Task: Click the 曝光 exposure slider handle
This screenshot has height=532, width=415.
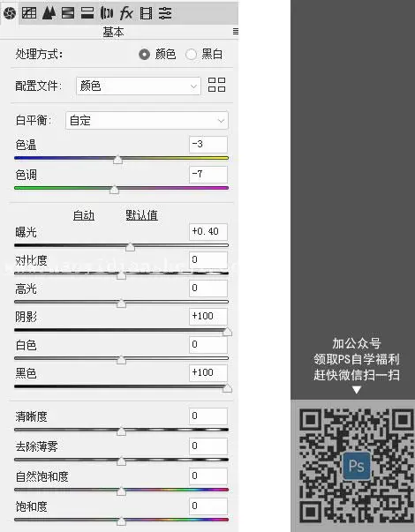Action: point(130,247)
